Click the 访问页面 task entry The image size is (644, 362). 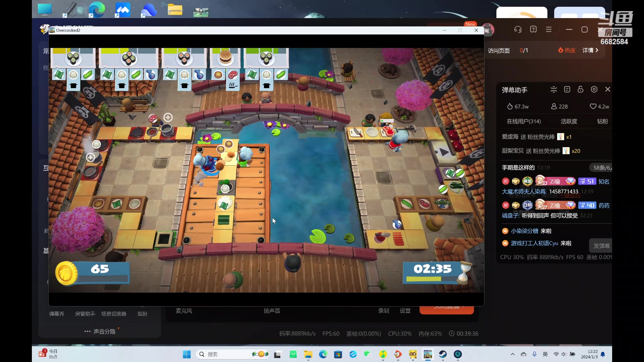pyautogui.click(x=499, y=51)
